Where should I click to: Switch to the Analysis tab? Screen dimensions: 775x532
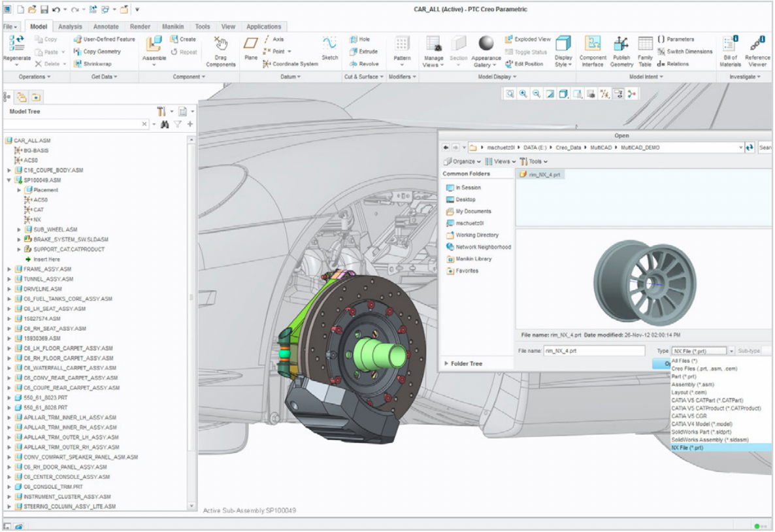coord(71,27)
